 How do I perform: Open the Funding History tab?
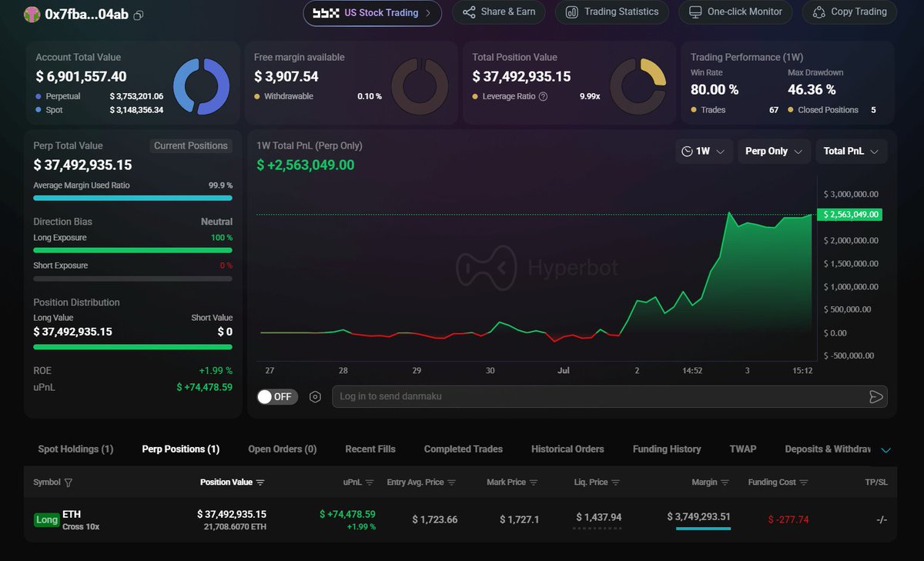667,449
